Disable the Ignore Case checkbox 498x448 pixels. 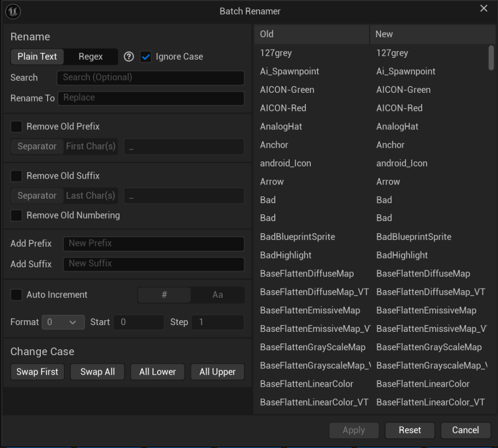pos(146,57)
